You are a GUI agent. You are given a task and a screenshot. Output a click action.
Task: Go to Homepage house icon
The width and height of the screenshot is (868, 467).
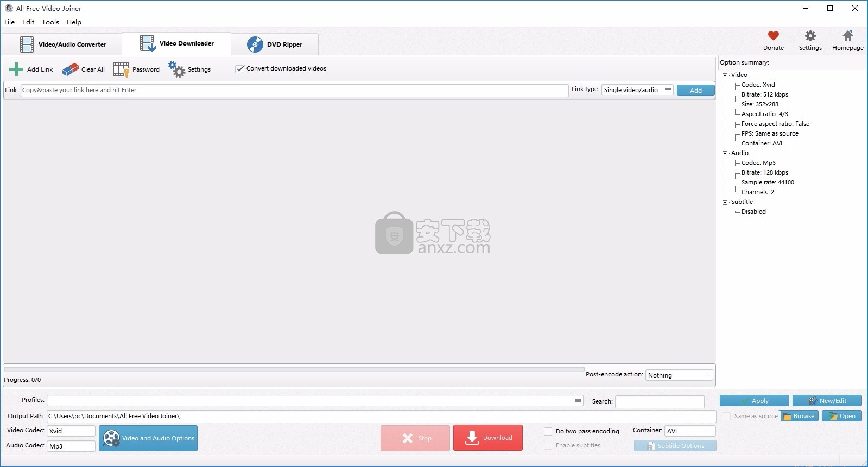(x=848, y=36)
